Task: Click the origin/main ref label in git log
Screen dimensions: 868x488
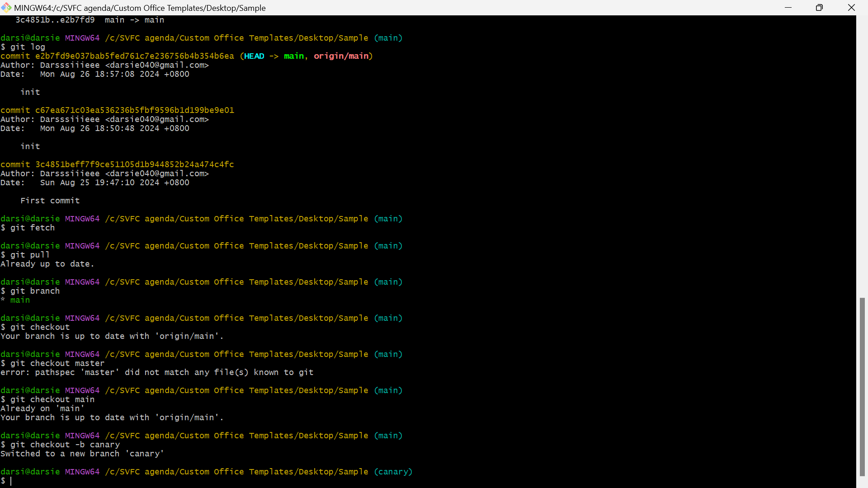Action: [341, 56]
